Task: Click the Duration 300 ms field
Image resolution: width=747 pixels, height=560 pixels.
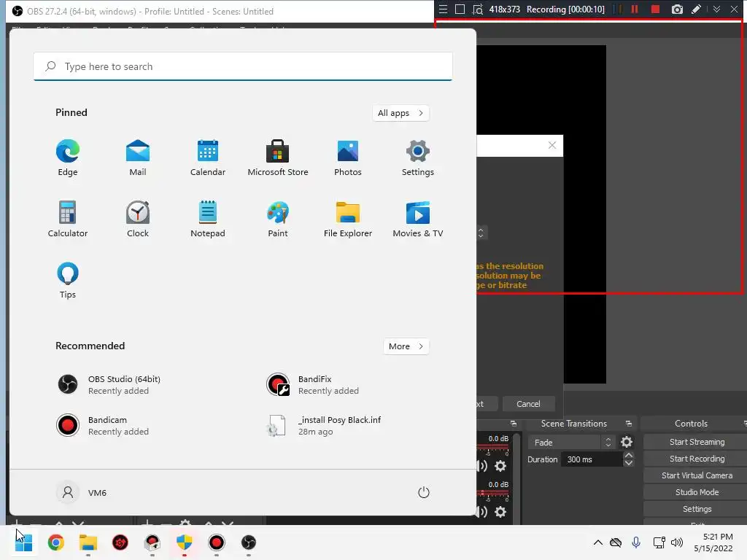Action: click(x=592, y=459)
